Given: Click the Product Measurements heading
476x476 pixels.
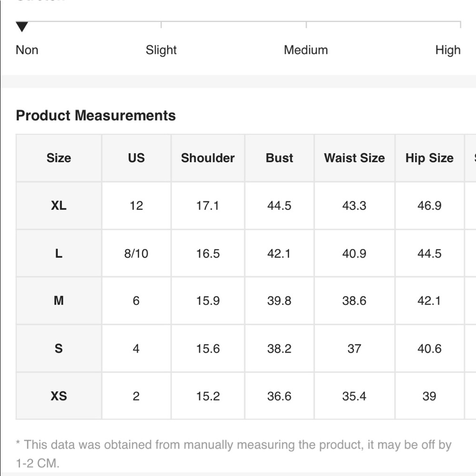Looking at the screenshot, I should click(x=96, y=115).
